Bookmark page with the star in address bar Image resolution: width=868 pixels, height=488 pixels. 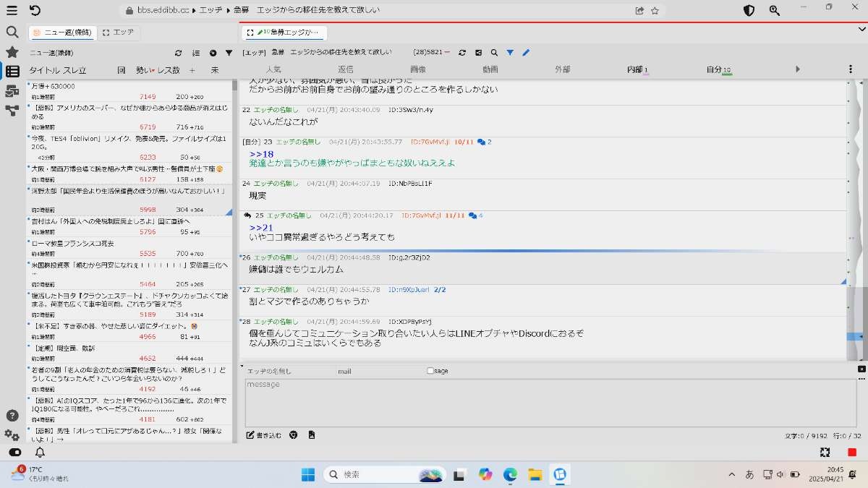pyautogui.click(x=655, y=11)
